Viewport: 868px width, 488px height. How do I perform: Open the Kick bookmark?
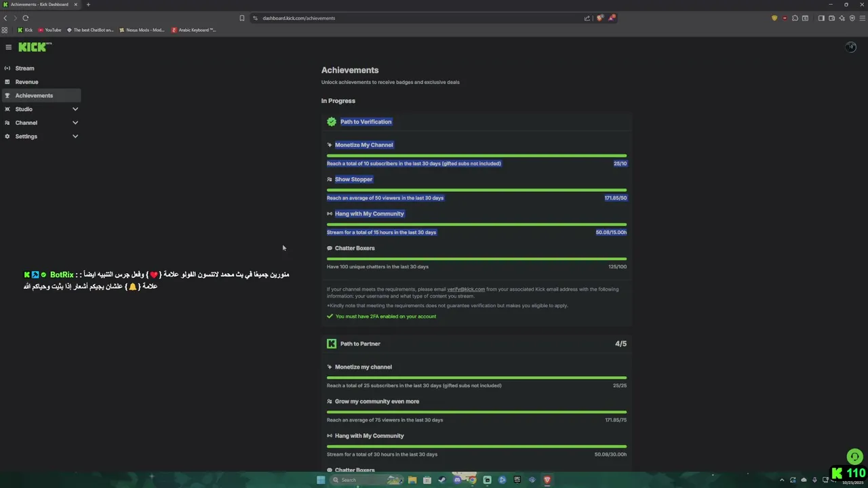click(25, 30)
